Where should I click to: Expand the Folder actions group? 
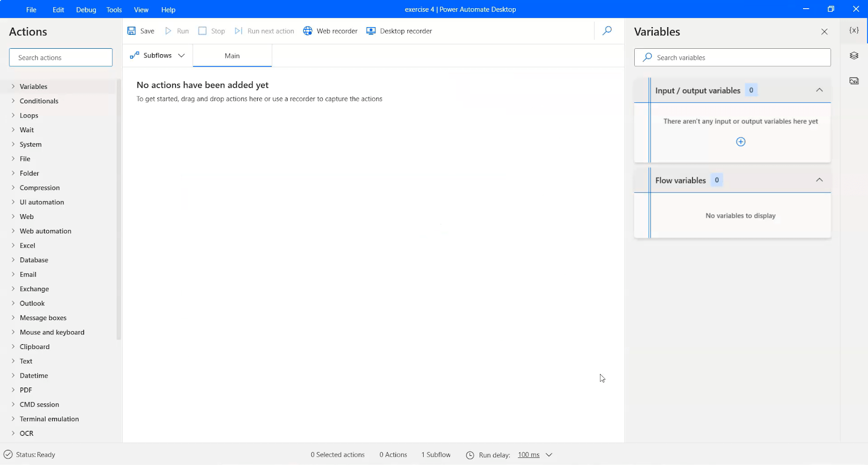pos(13,173)
